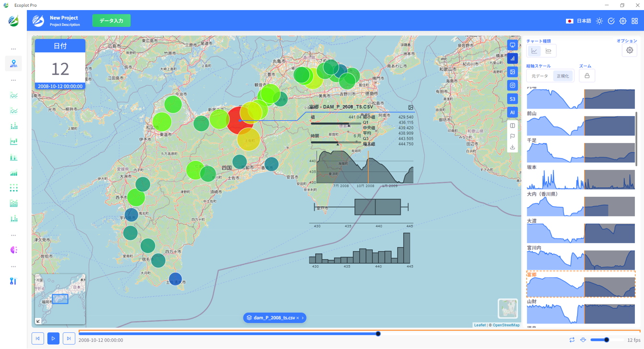This screenshot has height=349, width=644.
Task: Select the second chart type toggle
Action: pos(549,51)
